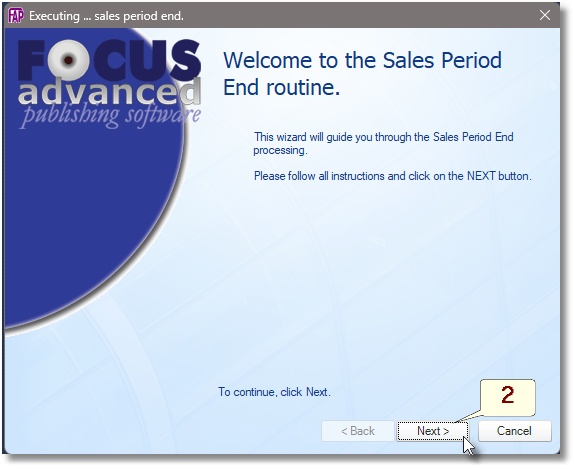Click the 'Executing ... sales period end.' title text
This screenshot has width=574, height=469.
(106, 16)
